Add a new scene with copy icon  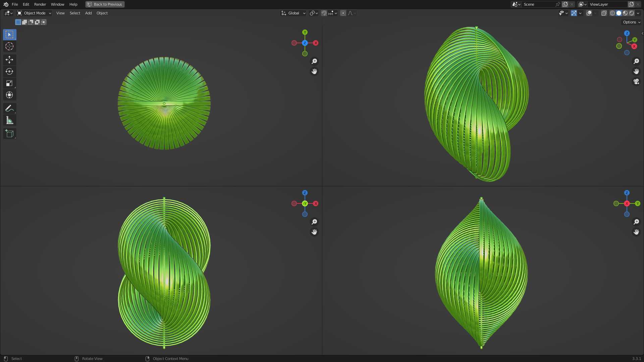click(565, 4)
